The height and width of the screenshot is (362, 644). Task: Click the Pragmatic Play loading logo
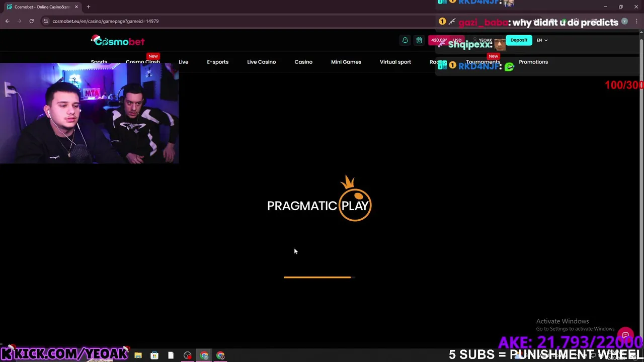pyautogui.click(x=319, y=199)
